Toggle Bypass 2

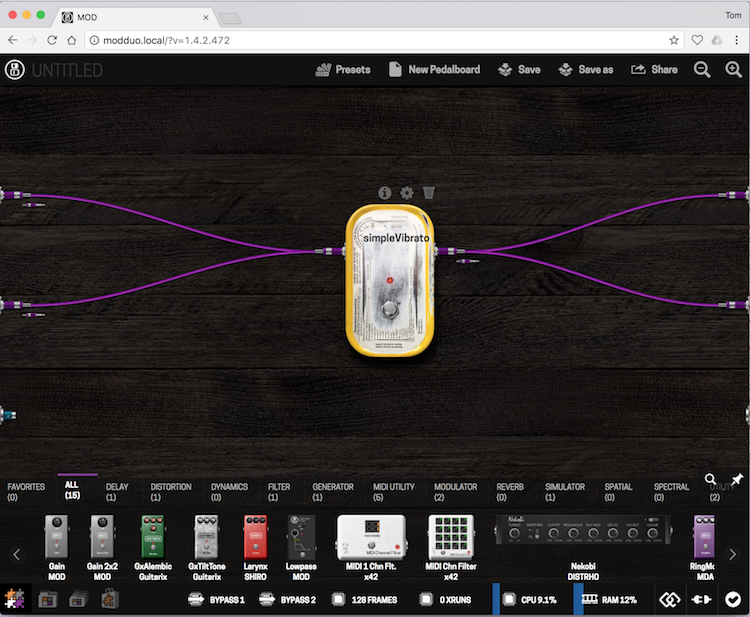287,599
